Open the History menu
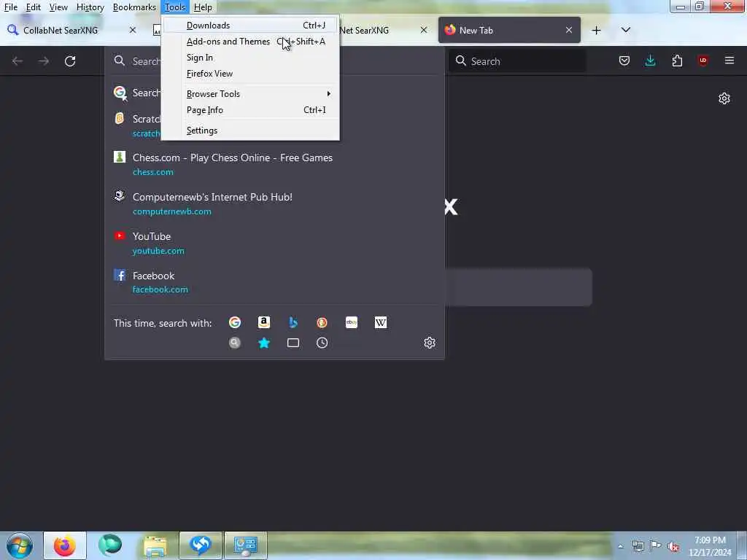The height and width of the screenshot is (560, 747). click(x=90, y=7)
